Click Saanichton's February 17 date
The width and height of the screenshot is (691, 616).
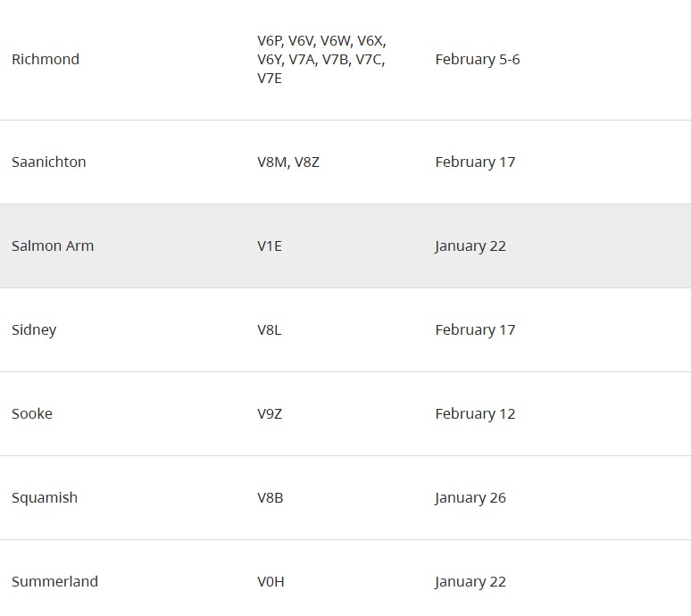[x=475, y=162]
